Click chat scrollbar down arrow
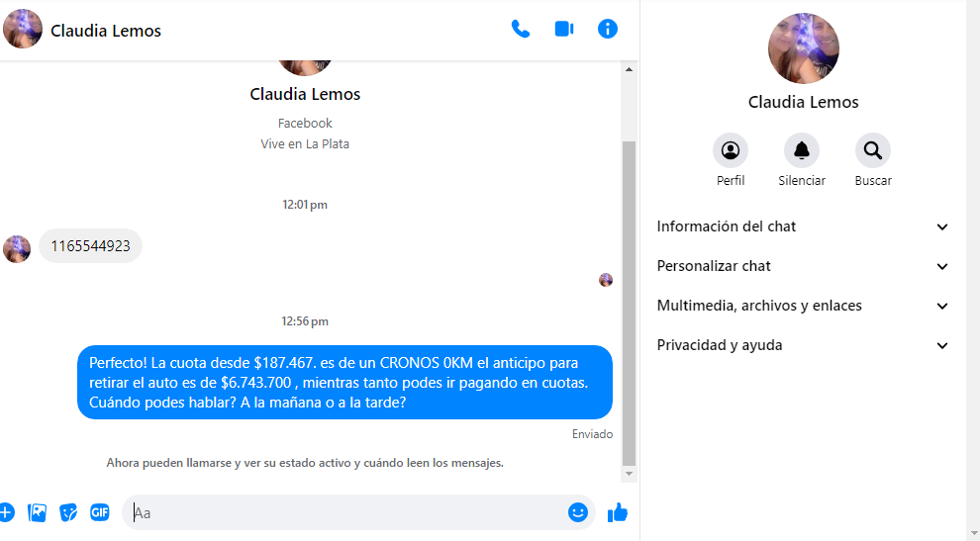The width and height of the screenshot is (980, 541). coord(629,474)
